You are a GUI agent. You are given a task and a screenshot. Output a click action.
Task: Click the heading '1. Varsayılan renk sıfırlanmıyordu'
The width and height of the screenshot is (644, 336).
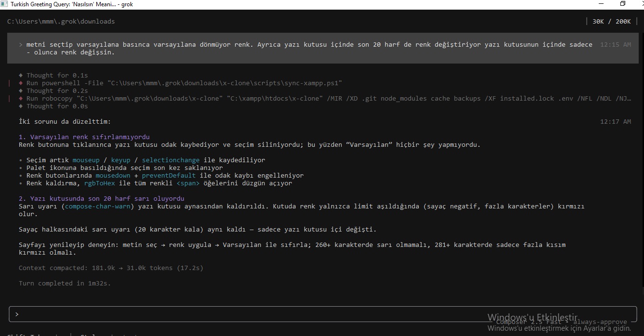84,137
